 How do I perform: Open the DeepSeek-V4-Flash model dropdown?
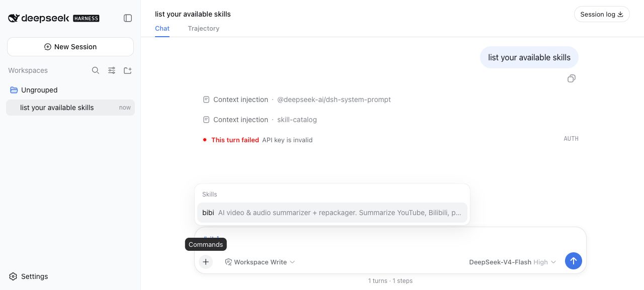coord(513,262)
